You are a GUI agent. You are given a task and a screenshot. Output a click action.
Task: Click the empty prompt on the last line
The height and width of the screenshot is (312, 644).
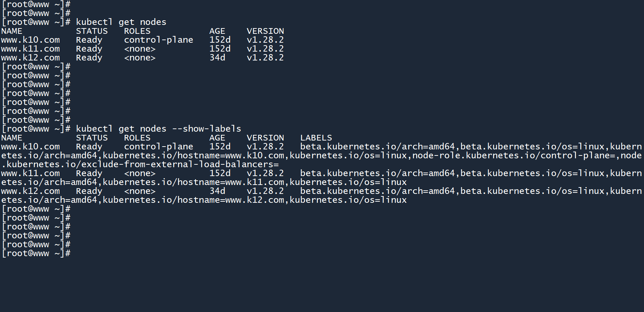coord(36,253)
